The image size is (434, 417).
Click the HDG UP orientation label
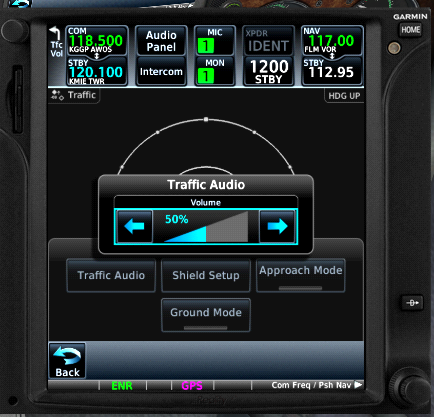point(344,96)
